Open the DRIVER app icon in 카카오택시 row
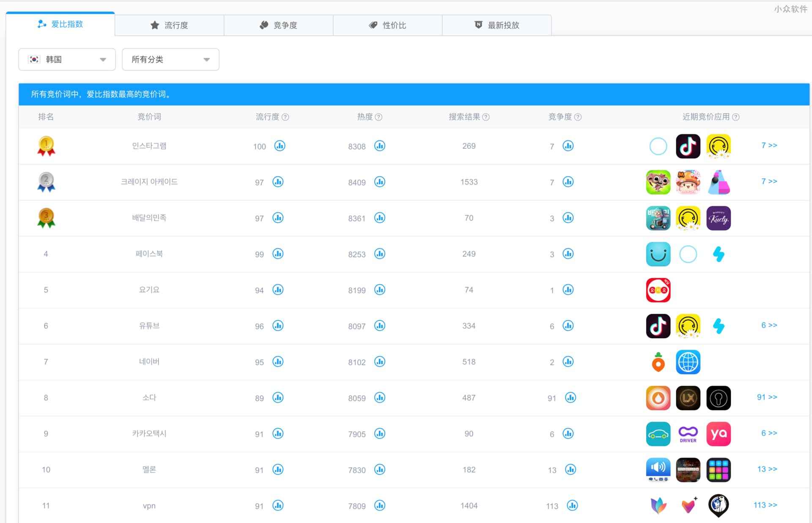This screenshot has width=812, height=523. [x=688, y=434]
